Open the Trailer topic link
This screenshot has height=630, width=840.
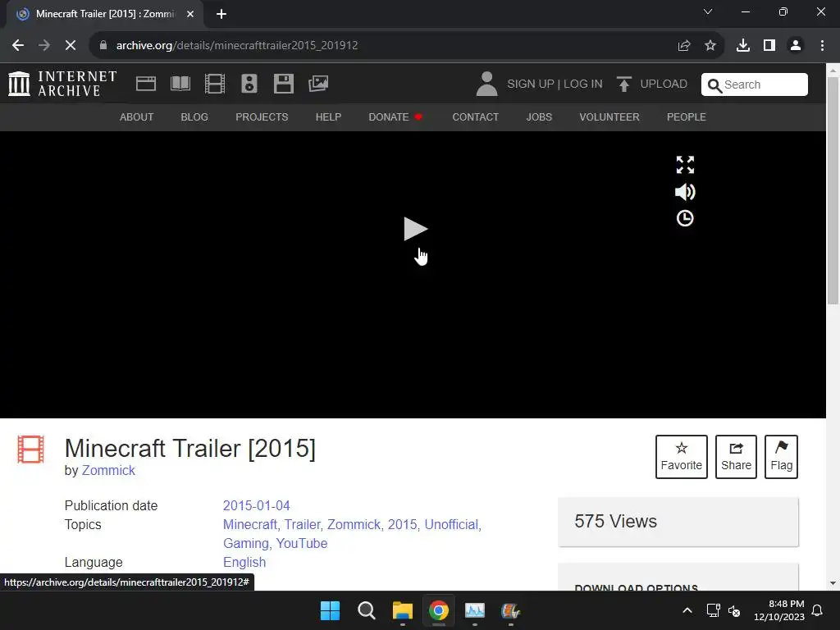[303, 524]
